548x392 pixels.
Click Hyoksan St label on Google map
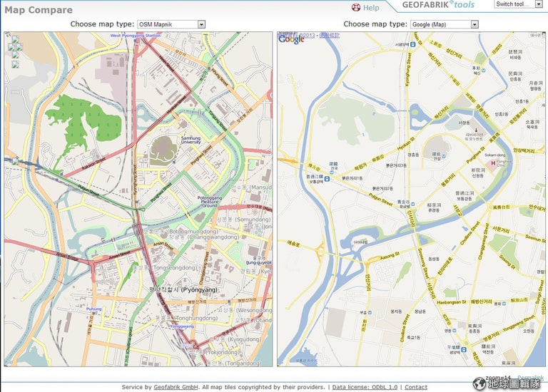[406, 143]
